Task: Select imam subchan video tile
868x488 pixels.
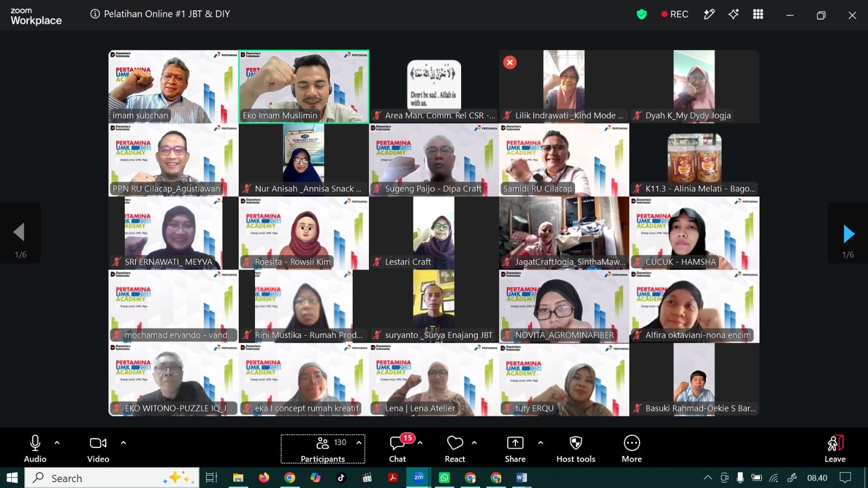Action: click(x=174, y=87)
